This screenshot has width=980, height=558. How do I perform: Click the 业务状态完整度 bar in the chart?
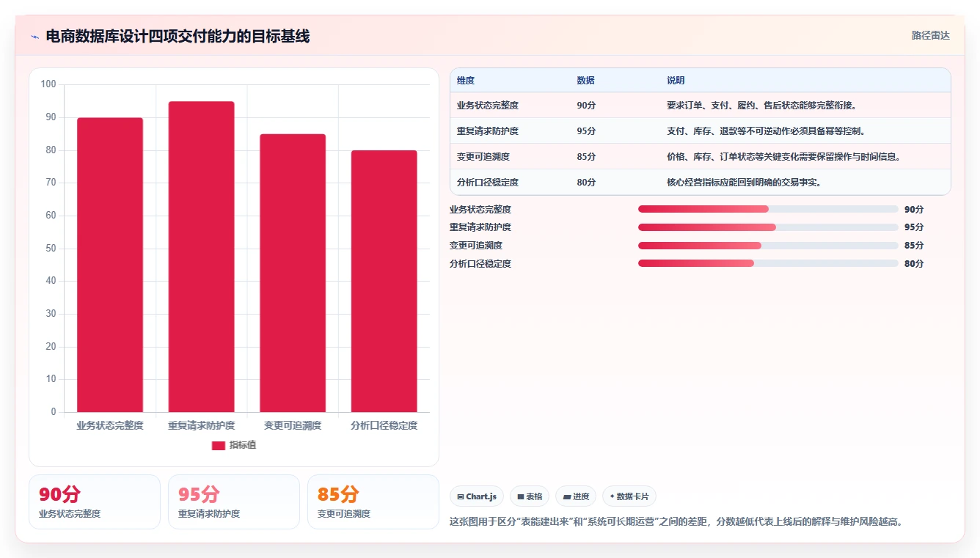[110, 265]
